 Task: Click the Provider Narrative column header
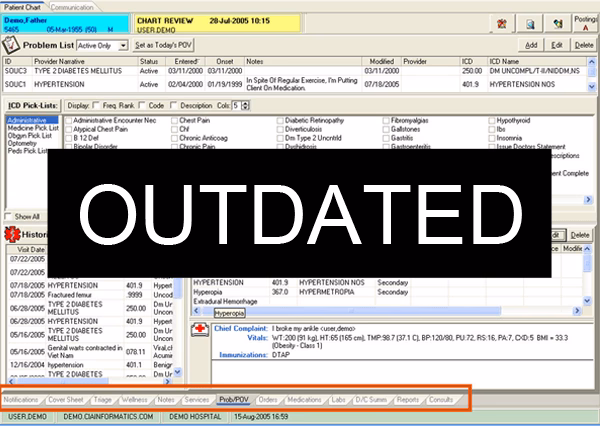[x=85, y=61]
